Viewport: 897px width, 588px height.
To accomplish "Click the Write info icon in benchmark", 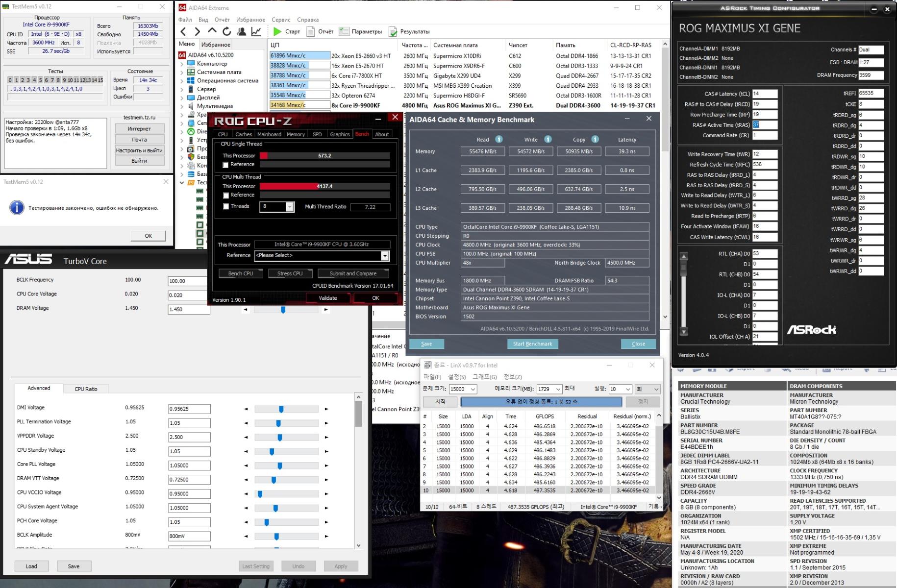I will pyautogui.click(x=548, y=139).
